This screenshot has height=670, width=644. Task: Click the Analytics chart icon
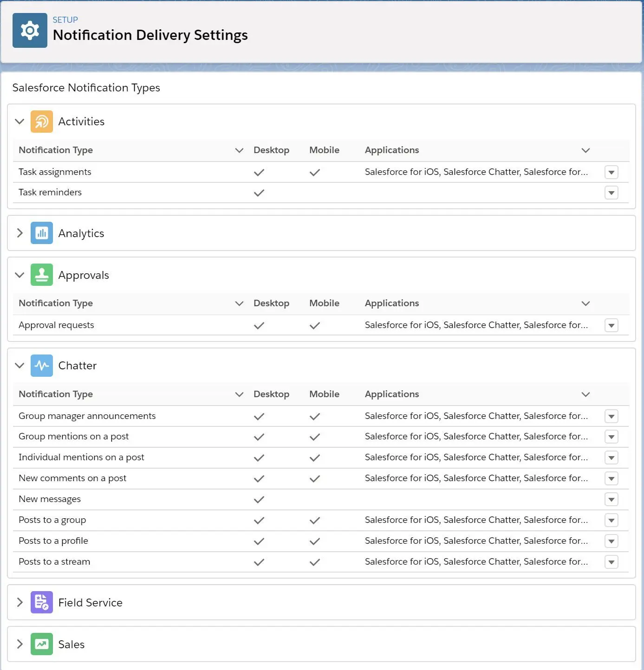pos(42,233)
